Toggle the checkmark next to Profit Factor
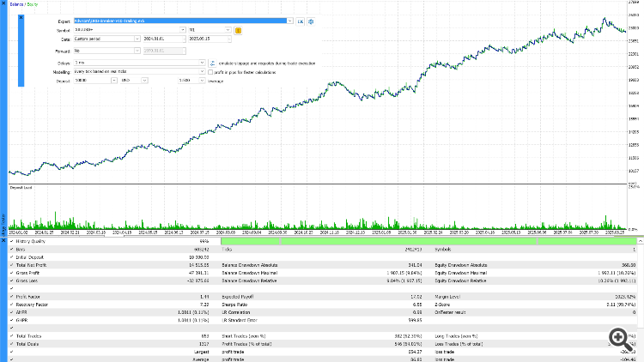This screenshot has width=644, height=362. point(10,295)
